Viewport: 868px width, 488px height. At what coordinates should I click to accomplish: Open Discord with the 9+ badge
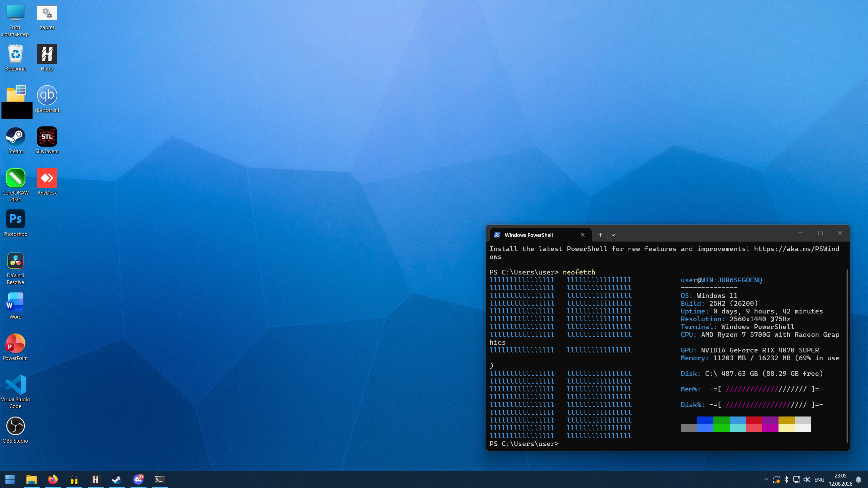tap(138, 480)
